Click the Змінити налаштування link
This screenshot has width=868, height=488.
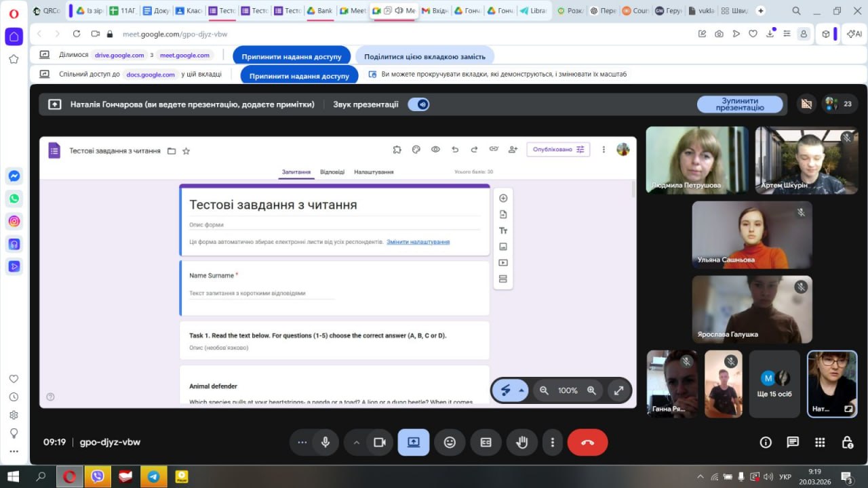click(418, 242)
